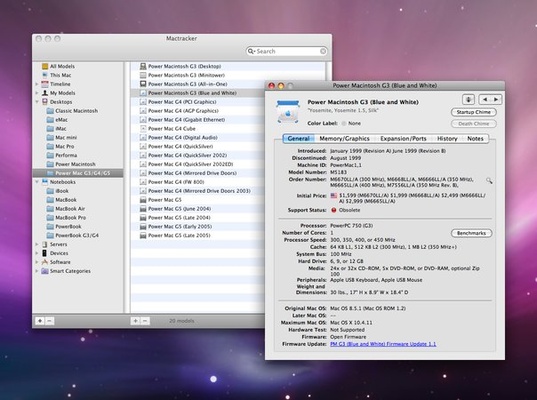Expand the Devices disclosure triangle
This screenshot has height=400, width=537.
(x=37, y=253)
